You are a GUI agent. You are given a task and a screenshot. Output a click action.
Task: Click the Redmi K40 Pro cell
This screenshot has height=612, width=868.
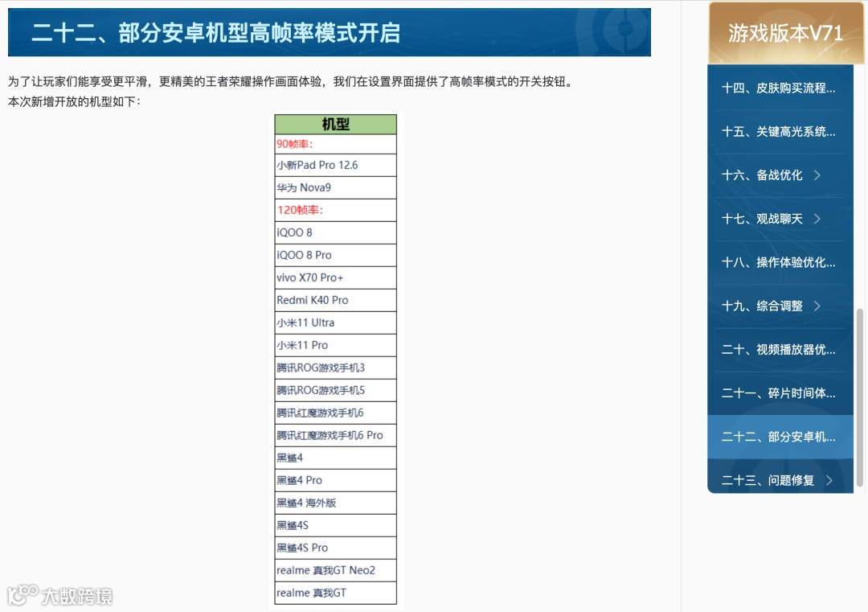[x=335, y=300]
